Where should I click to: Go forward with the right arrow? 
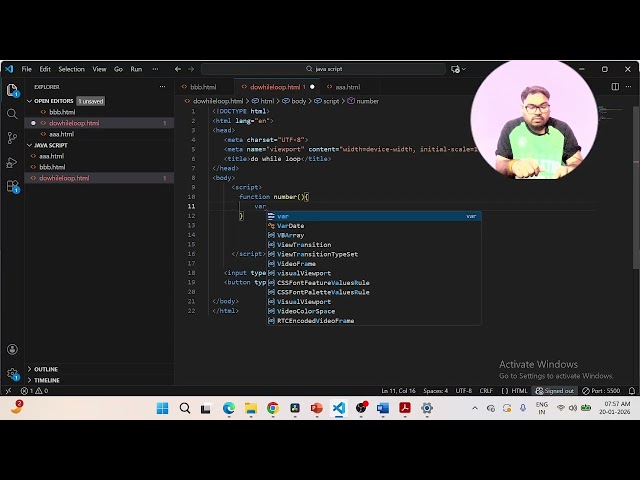point(191,69)
